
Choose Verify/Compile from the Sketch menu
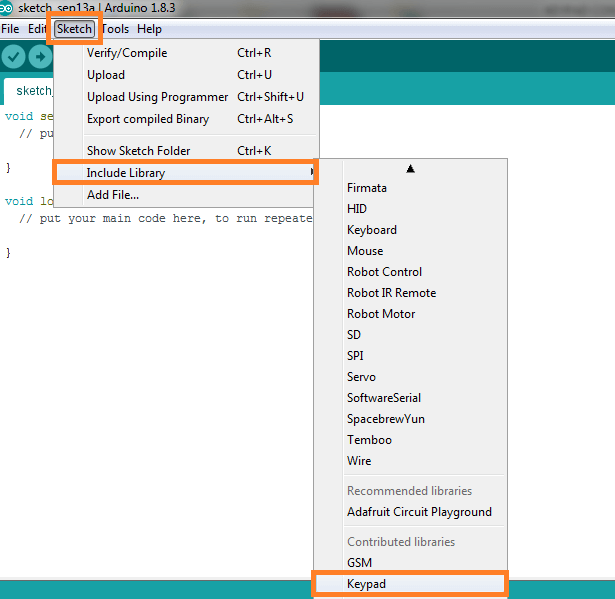pyautogui.click(x=186, y=53)
